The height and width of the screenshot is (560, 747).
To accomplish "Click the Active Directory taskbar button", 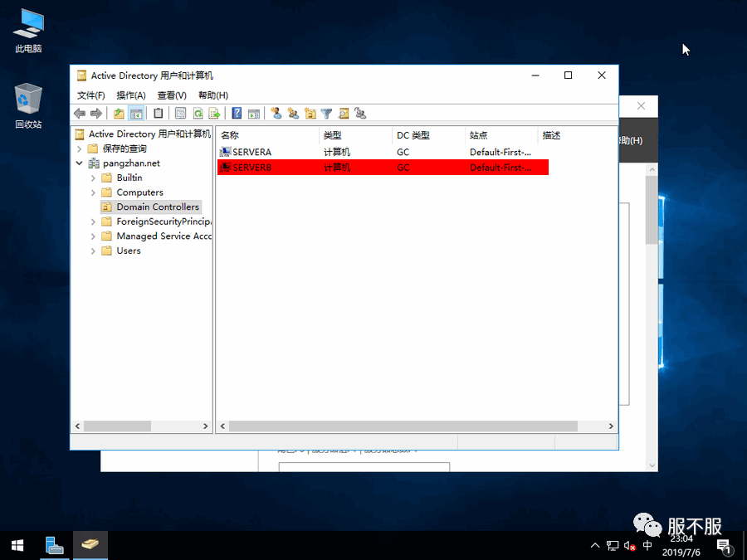I will (x=90, y=545).
